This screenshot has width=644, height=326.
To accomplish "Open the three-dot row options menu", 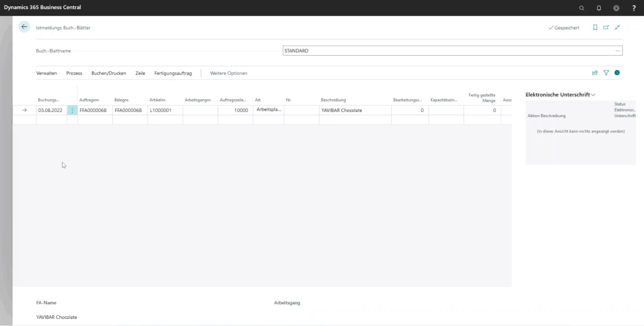I will (72, 110).
